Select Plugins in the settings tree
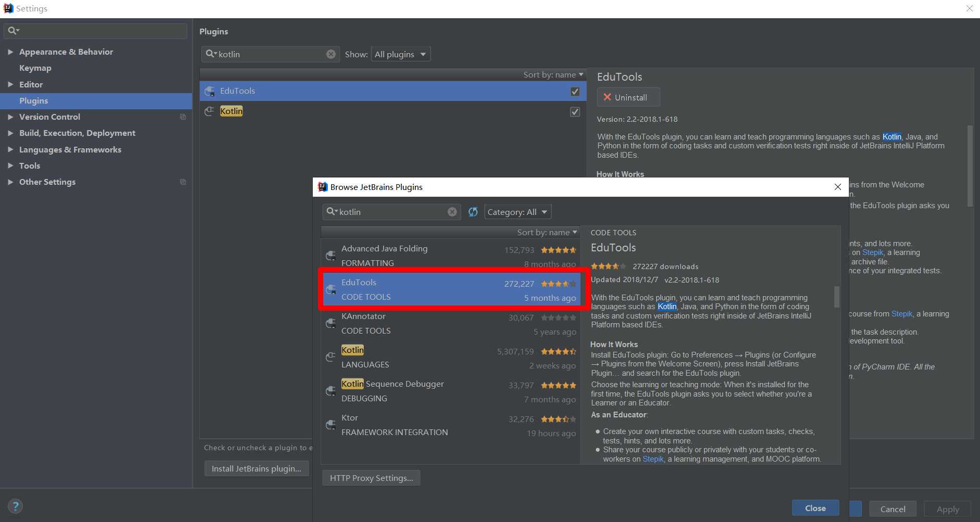Screen dimensions: 980x522 (96, 100)
